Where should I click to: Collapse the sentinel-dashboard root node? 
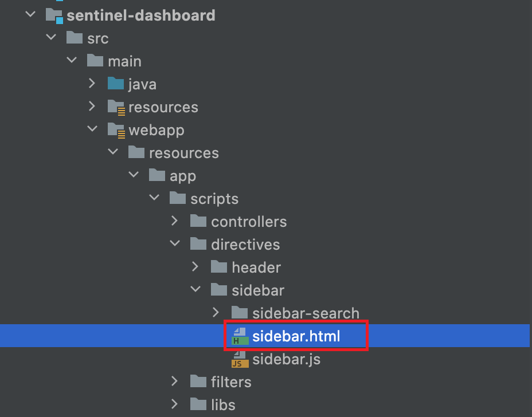click(30, 14)
